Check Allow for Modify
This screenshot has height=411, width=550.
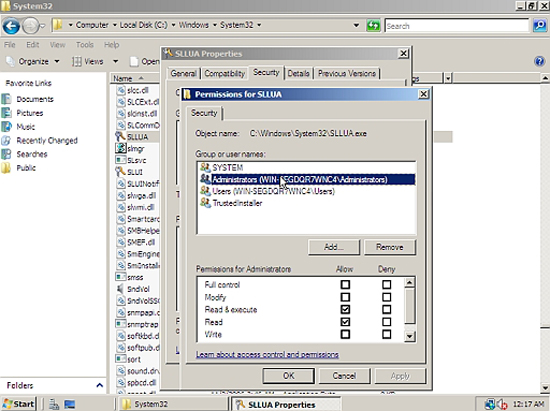point(345,297)
